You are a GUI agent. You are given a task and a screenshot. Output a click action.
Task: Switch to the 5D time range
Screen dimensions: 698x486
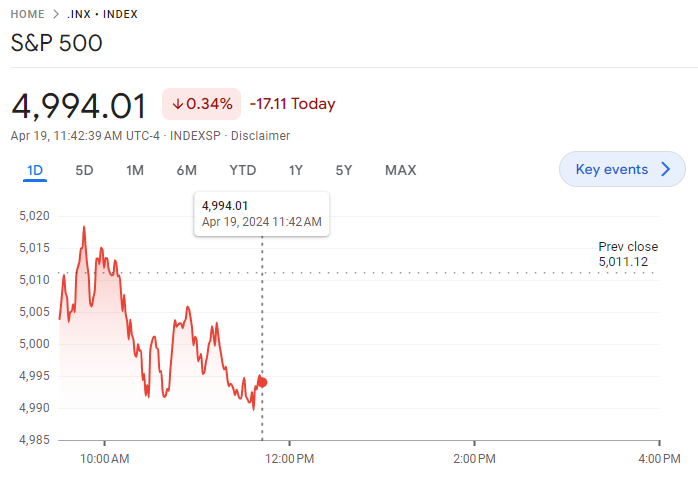[84, 170]
